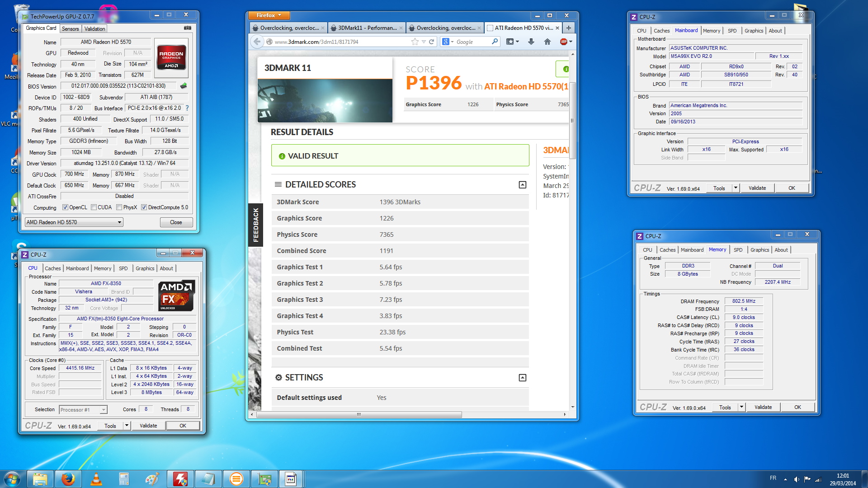This screenshot has height=488, width=868.
Task: Switch to the Sensors tab in GPU-Z
Action: pos(70,28)
